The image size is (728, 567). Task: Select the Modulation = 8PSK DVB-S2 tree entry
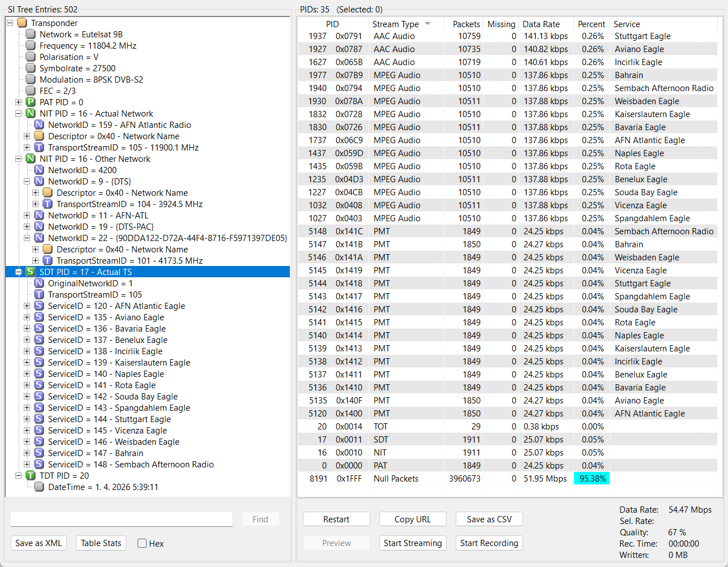coord(91,80)
